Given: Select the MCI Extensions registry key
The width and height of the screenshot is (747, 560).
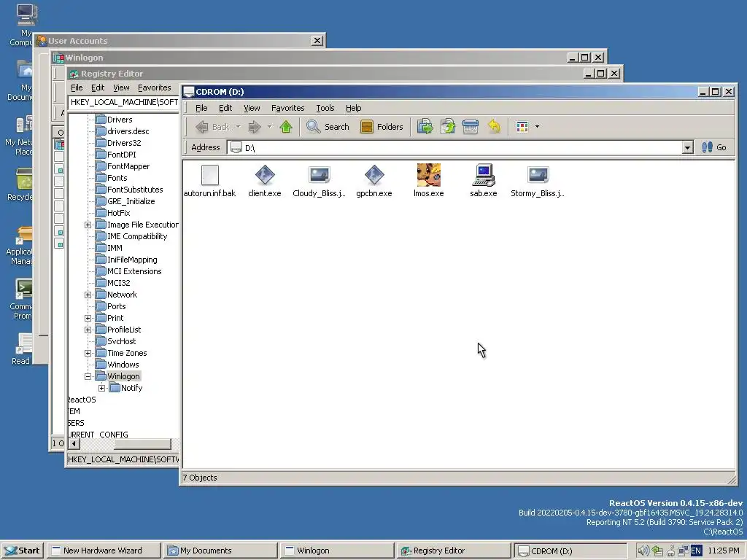Looking at the screenshot, I should (x=134, y=271).
